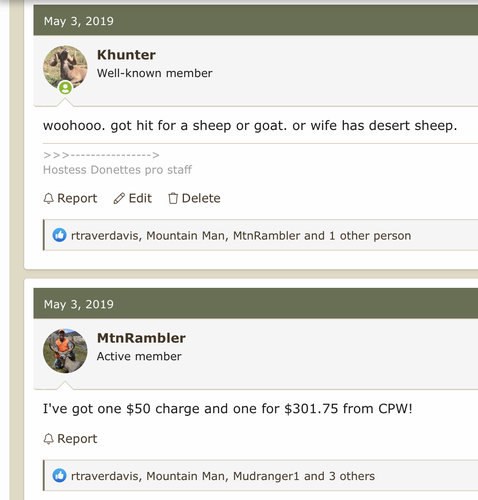Image resolution: width=478 pixels, height=500 pixels.
Task: Click rtraverdavis in Khunter's likes list
Action: (106, 236)
